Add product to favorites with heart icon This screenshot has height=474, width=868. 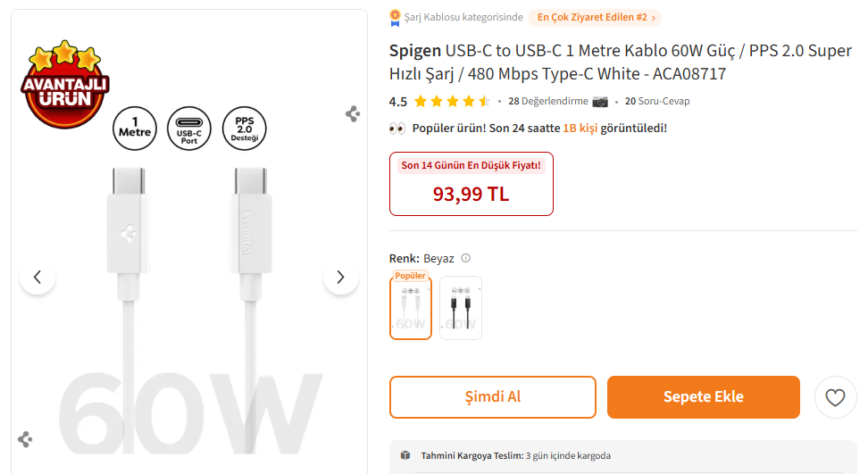tap(835, 398)
